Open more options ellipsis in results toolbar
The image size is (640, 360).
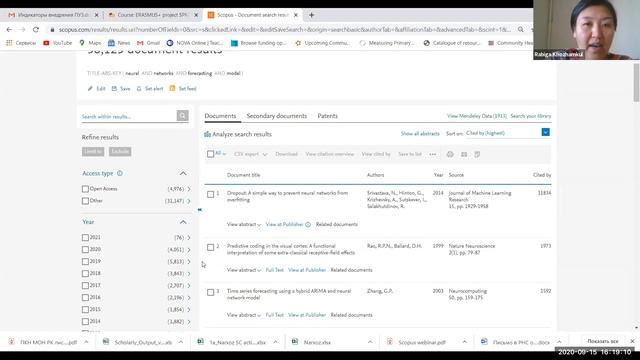click(x=433, y=154)
